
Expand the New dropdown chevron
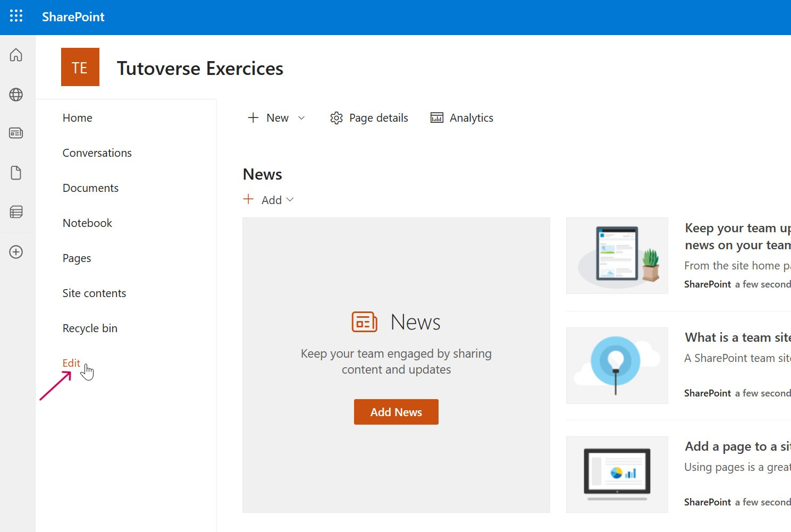tap(301, 118)
